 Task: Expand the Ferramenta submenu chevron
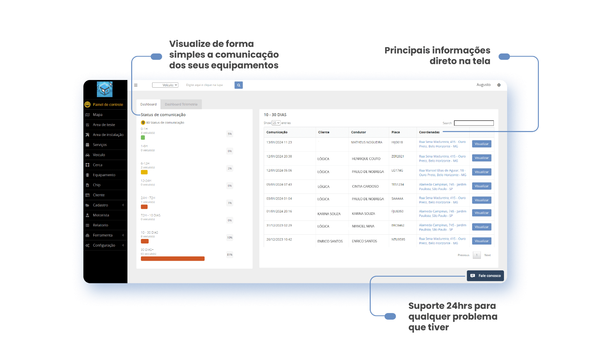pos(123,235)
